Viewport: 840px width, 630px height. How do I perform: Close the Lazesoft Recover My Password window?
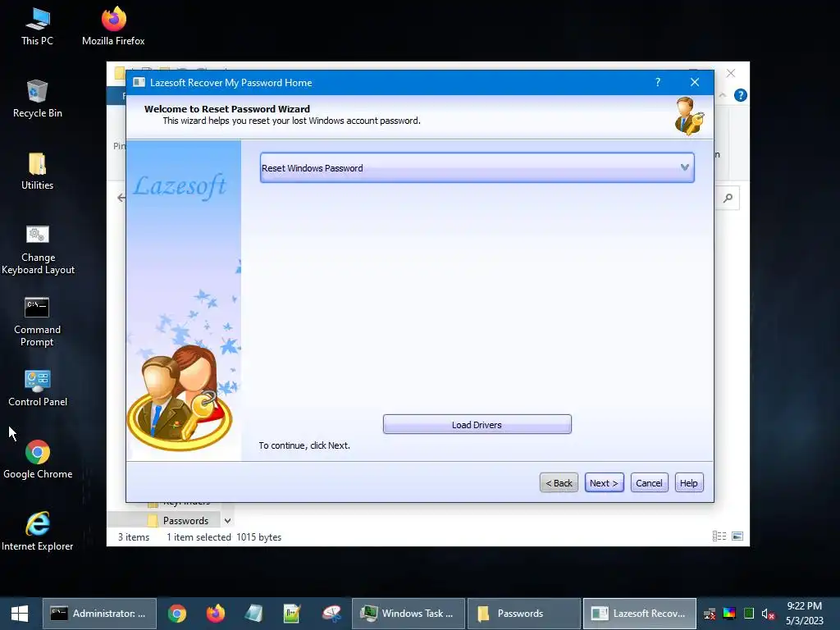point(695,82)
